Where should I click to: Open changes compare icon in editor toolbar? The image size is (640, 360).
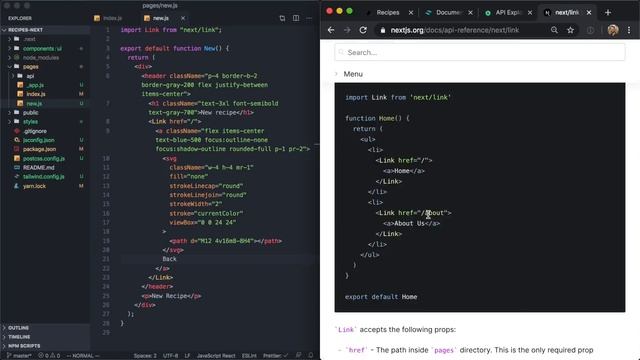pyautogui.click(x=282, y=18)
